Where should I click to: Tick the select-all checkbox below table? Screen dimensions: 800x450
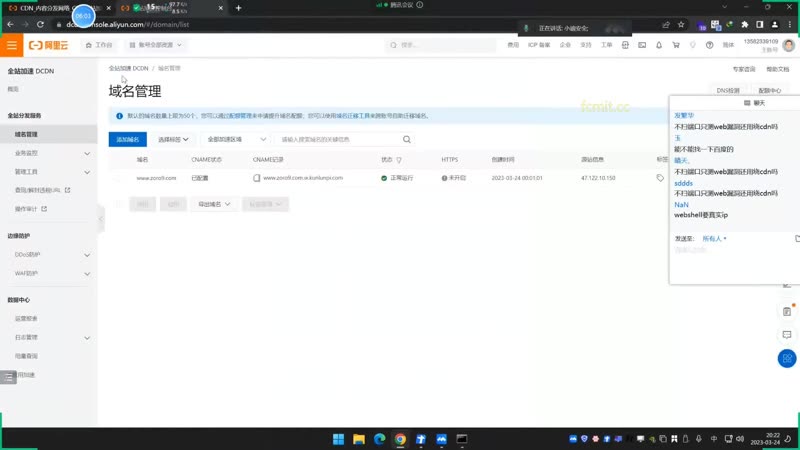(x=118, y=204)
